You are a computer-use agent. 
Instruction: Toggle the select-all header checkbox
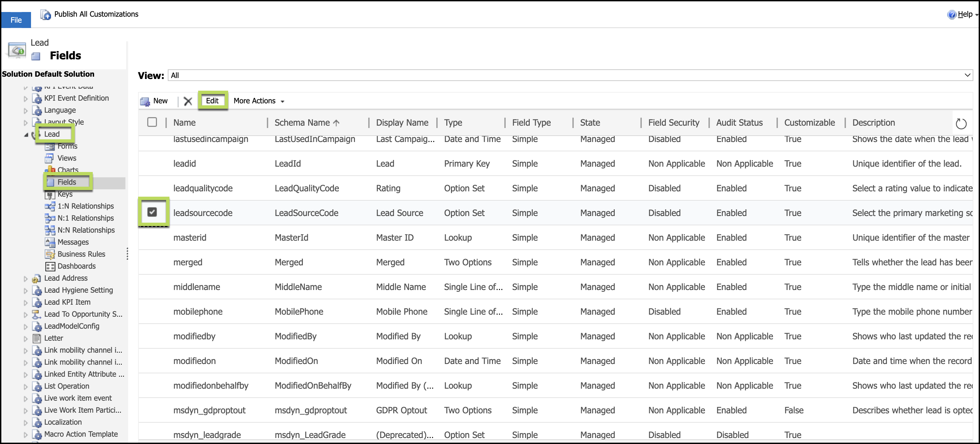pyautogui.click(x=152, y=122)
